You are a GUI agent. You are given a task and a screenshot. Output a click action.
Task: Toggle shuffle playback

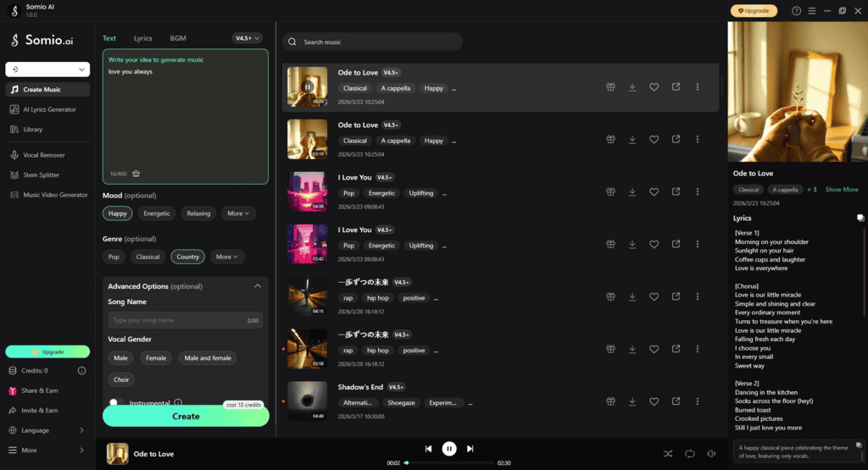point(668,454)
